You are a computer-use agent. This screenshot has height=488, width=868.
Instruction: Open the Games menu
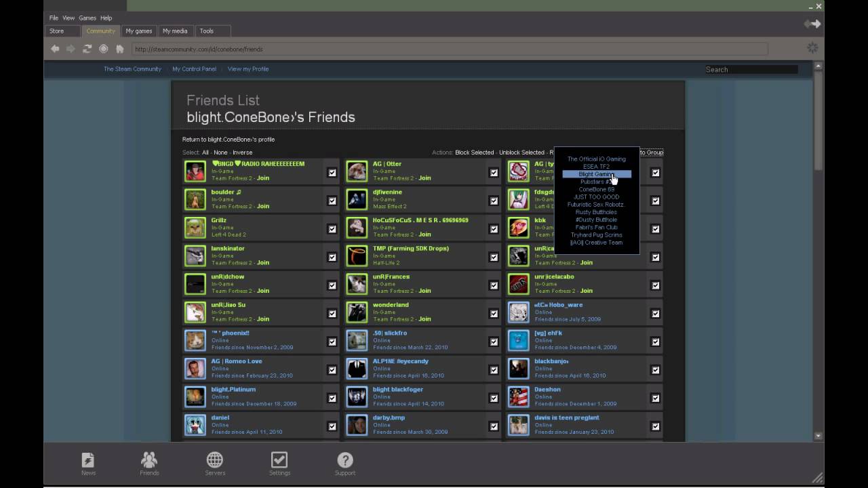click(x=87, y=18)
